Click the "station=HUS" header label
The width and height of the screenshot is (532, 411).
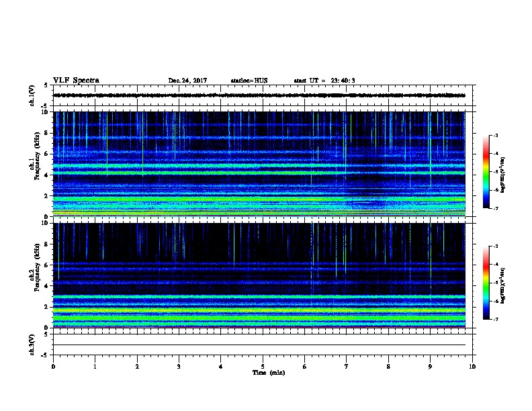click(249, 81)
